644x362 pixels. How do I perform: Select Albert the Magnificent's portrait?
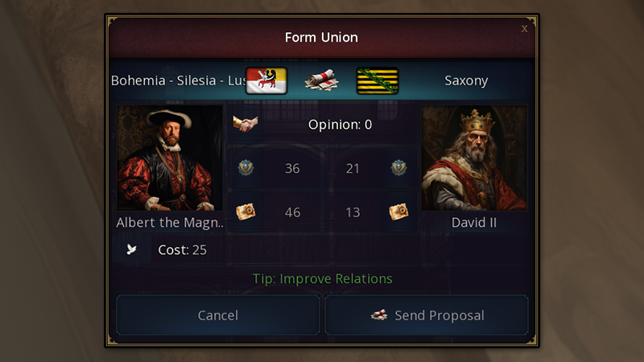coord(169,158)
